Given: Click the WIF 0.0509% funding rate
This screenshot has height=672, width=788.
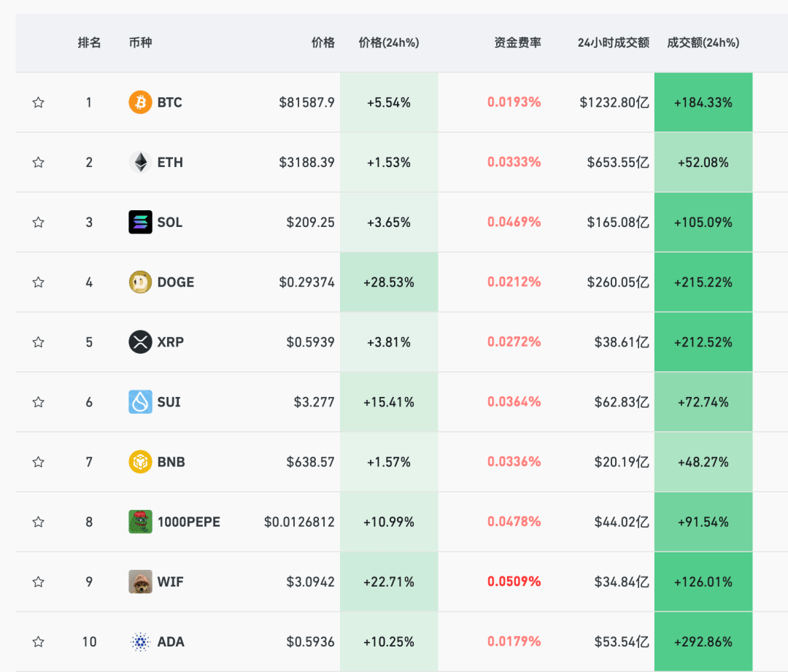Looking at the screenshot, I should coord(514,582).
